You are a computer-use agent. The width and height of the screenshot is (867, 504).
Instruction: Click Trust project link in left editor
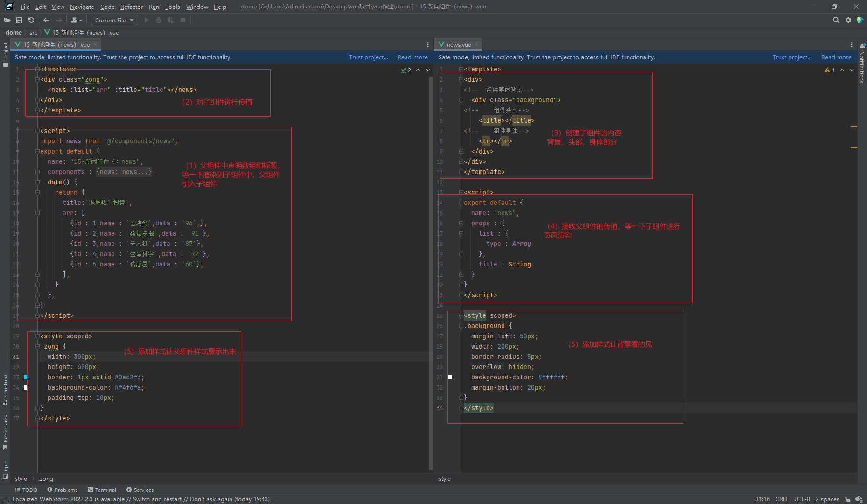pyautogui.click(x=368, y=57)
